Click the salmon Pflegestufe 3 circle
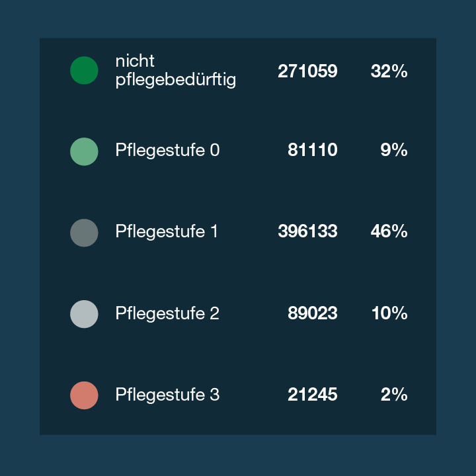This screenshot has height=476, width=476. 84,395
